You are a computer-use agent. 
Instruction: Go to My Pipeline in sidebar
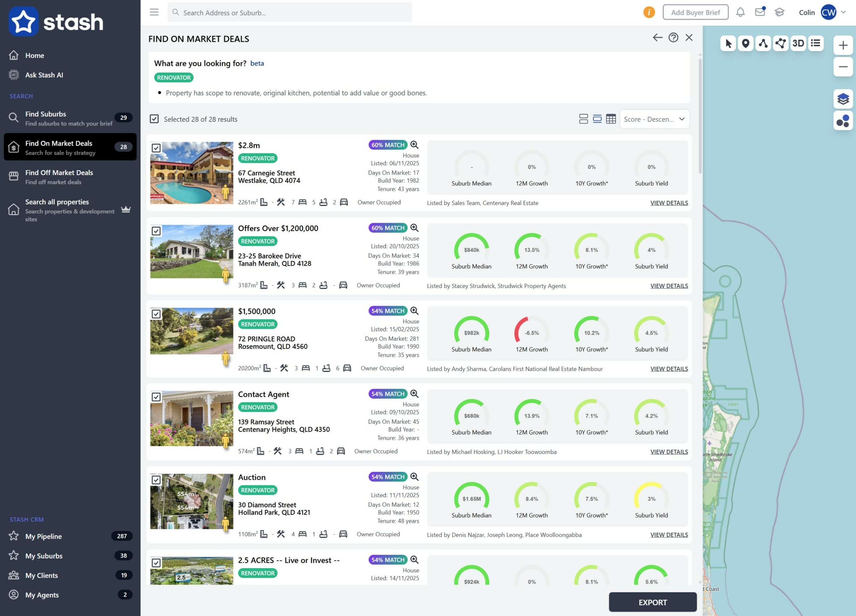point(43,536)
